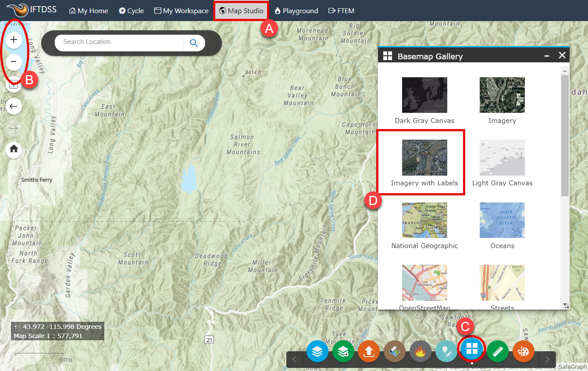
Task: Select the Imagery with Labels basemap
Action: click(424, 158)
